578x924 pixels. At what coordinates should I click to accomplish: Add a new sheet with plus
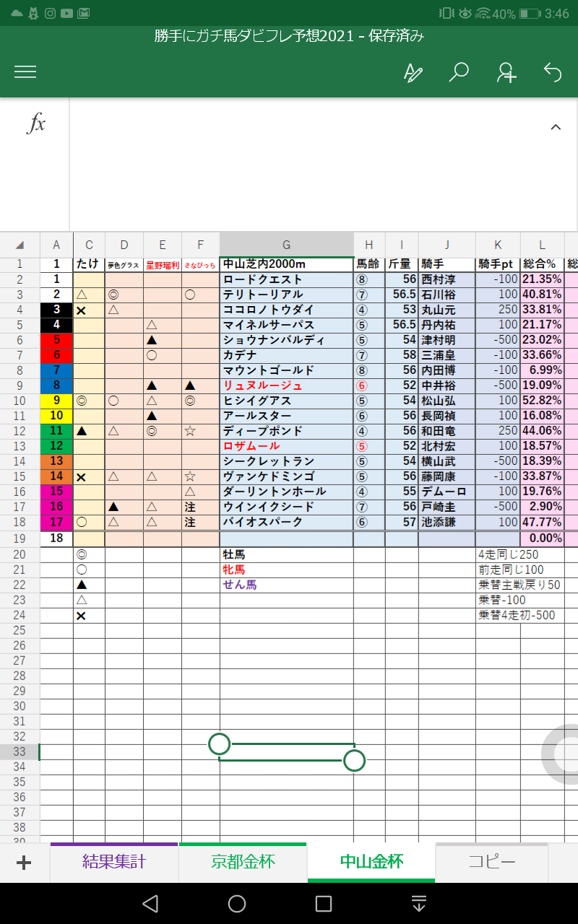pyautogui.click(x=24, y=863)
